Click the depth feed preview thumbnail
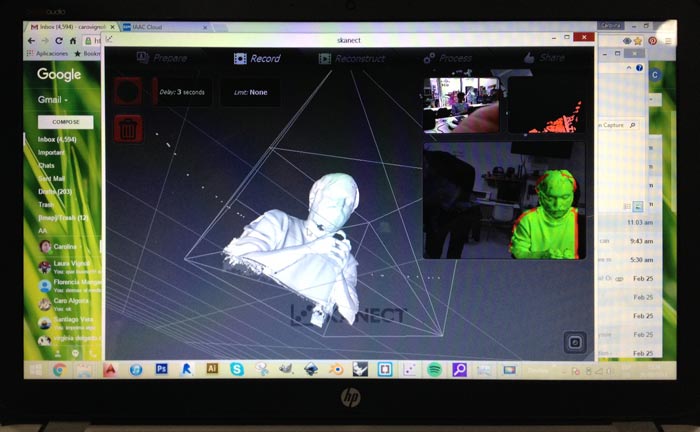 (546, 105)
